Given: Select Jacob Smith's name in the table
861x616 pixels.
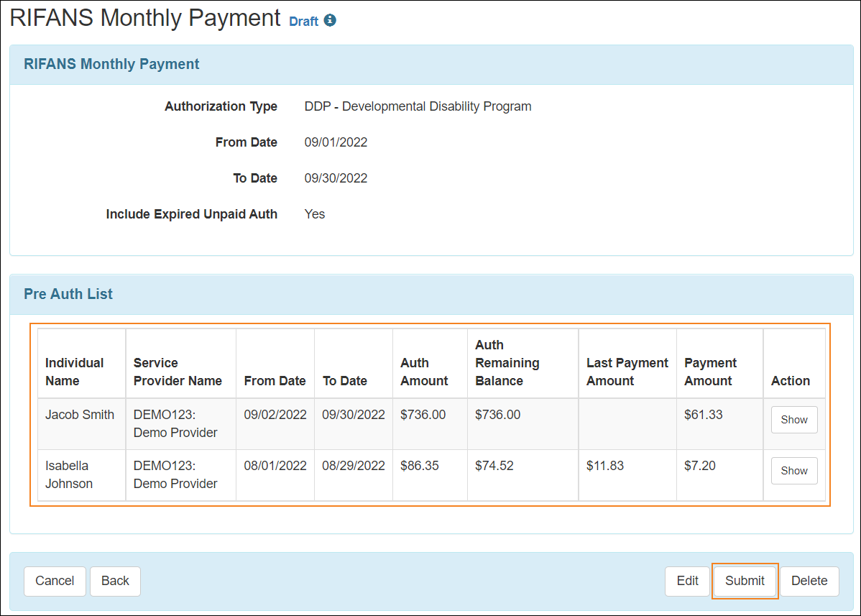Looking at the screenshot, I should pos(79,414).
